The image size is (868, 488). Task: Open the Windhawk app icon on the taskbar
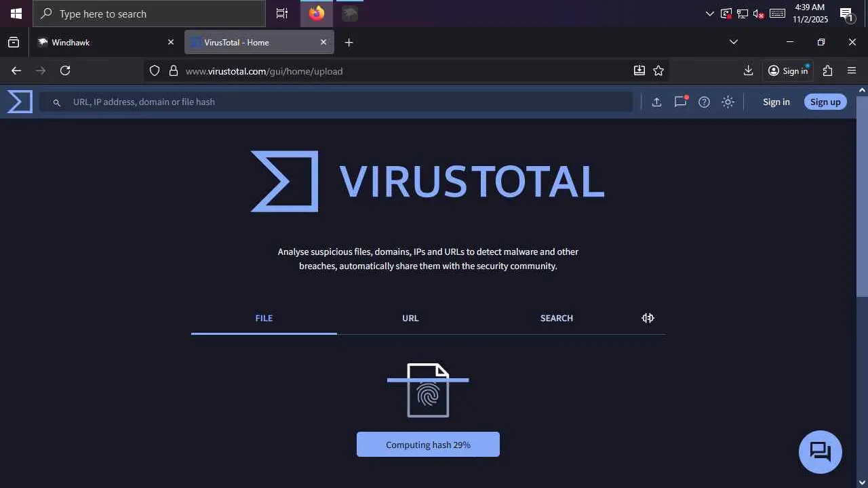[x=349, y=14]
